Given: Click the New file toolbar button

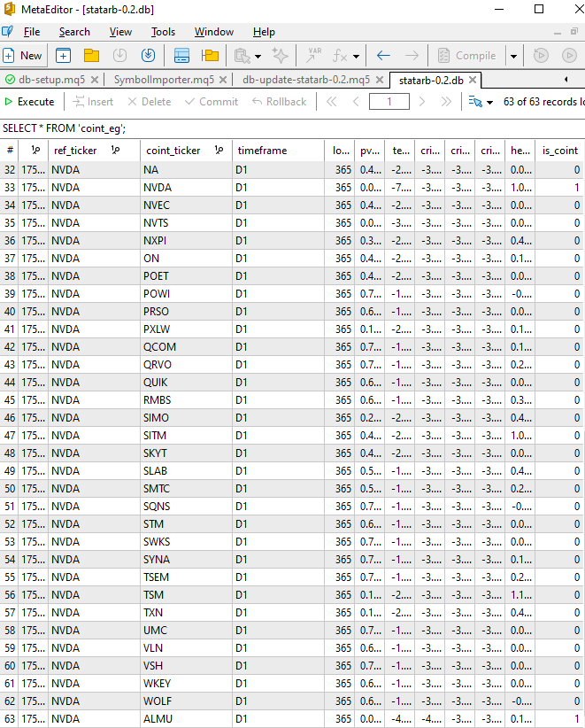Looking at the screenshot, I should pyautogui.click(x=22, y=56).
